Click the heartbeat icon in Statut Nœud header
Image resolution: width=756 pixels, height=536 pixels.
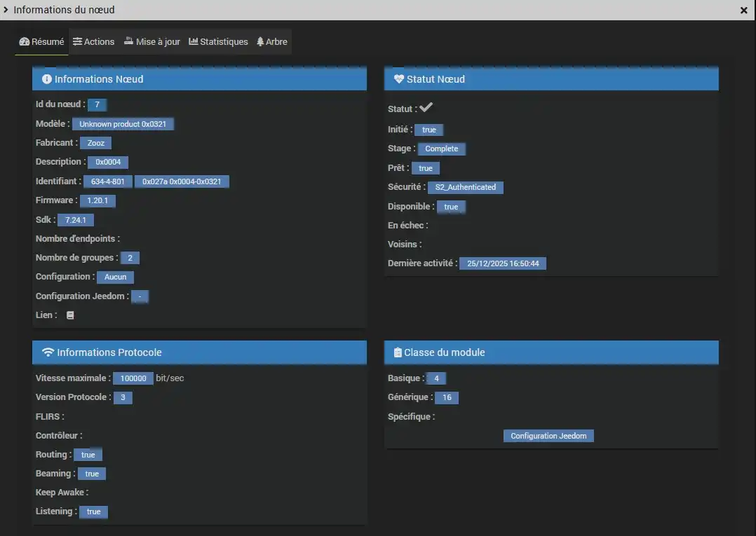(x=398, y=79)
